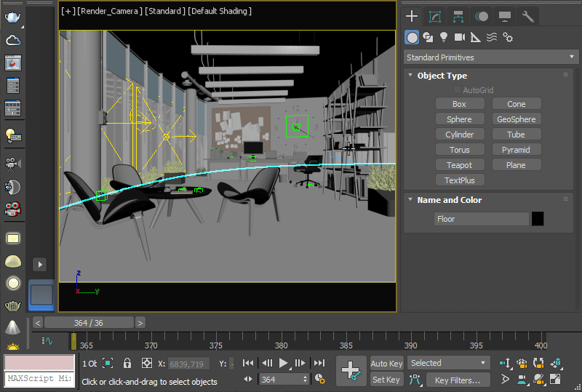The height and width of the screenshot is (392, 582).
Task: Select the Space Warps category icon
Action: click(x=492, y=37)
